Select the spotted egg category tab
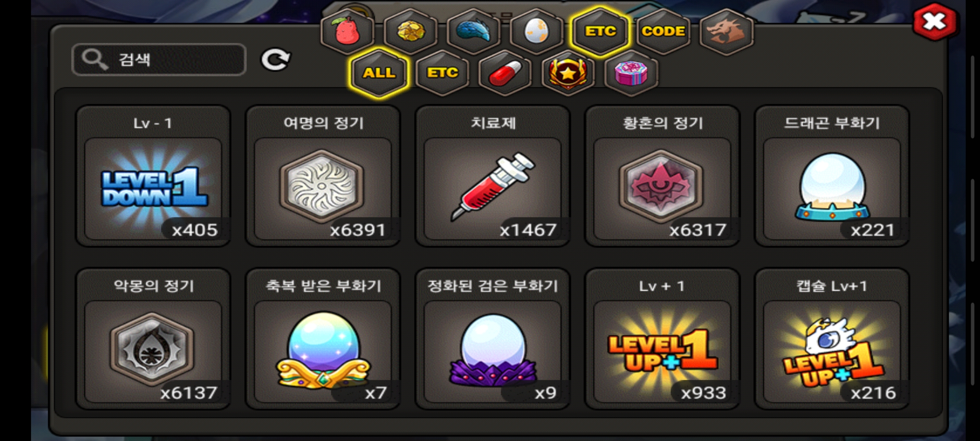 [x=537, y=31]
